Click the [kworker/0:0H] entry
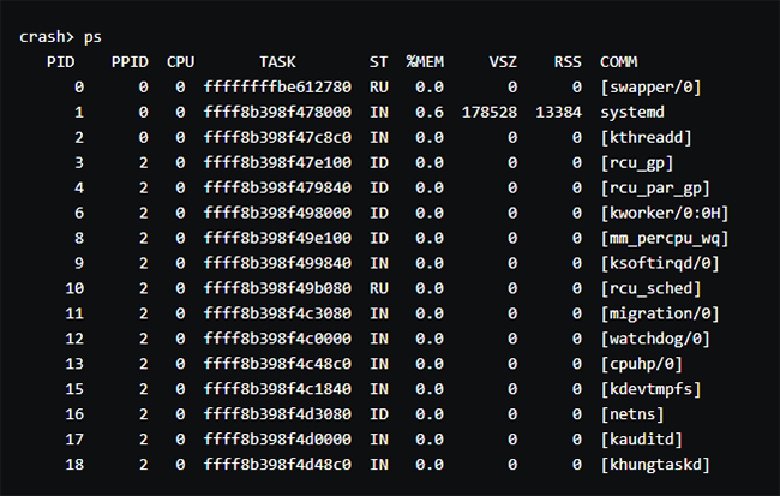Screen dimensions: 780x496 coord(664,213)
